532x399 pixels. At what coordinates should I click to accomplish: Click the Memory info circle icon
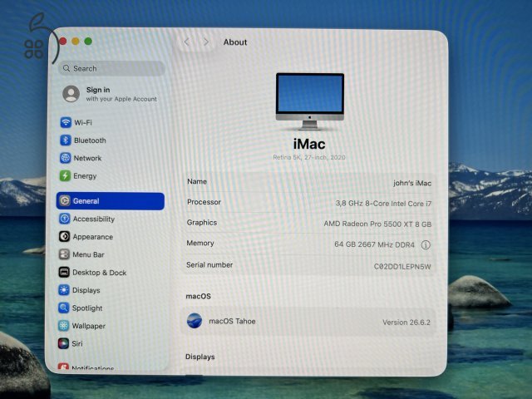tap(426, 245)
